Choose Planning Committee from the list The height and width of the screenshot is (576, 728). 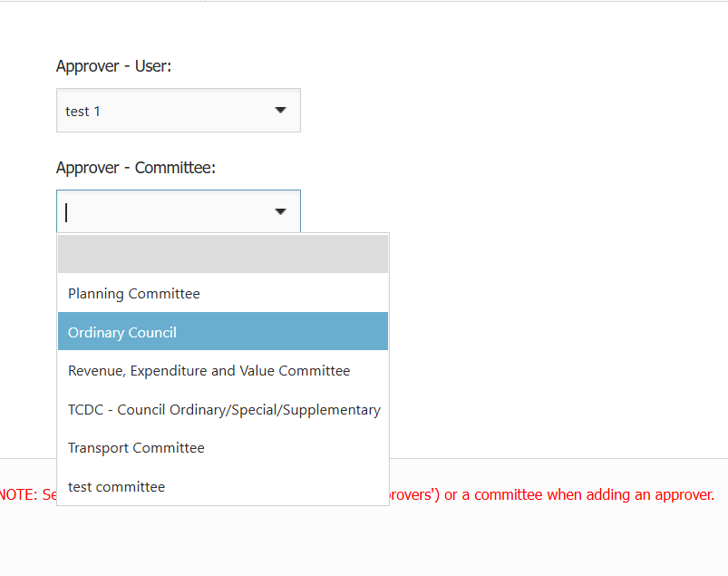coord(134,294)
